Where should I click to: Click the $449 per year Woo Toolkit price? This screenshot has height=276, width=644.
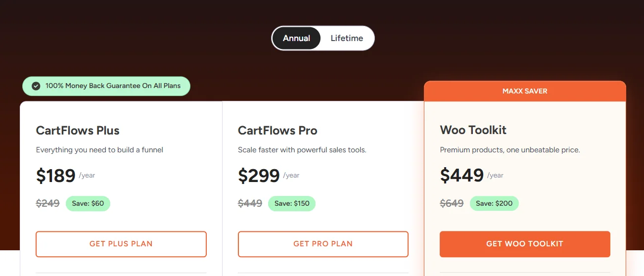(461, 175)
